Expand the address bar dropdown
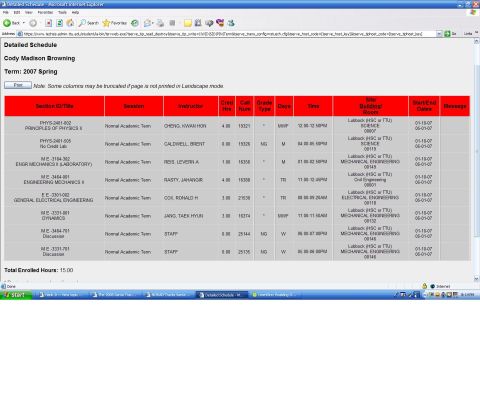This screenshot has height=415, width=480. point(439,34)
